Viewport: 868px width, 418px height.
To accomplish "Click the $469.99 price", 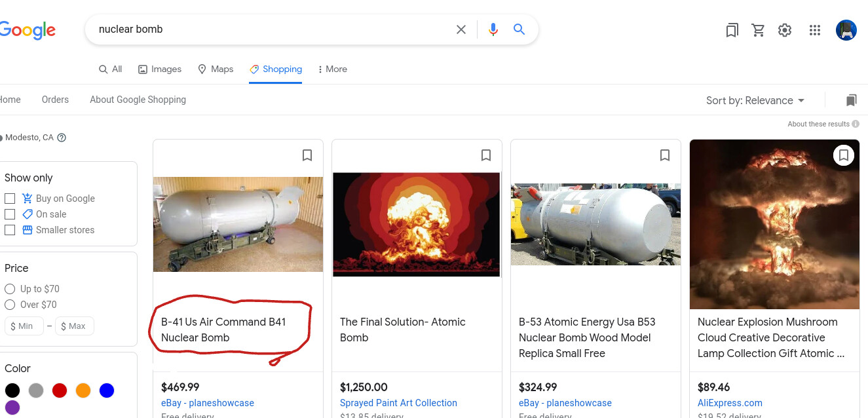I will 180,387.
